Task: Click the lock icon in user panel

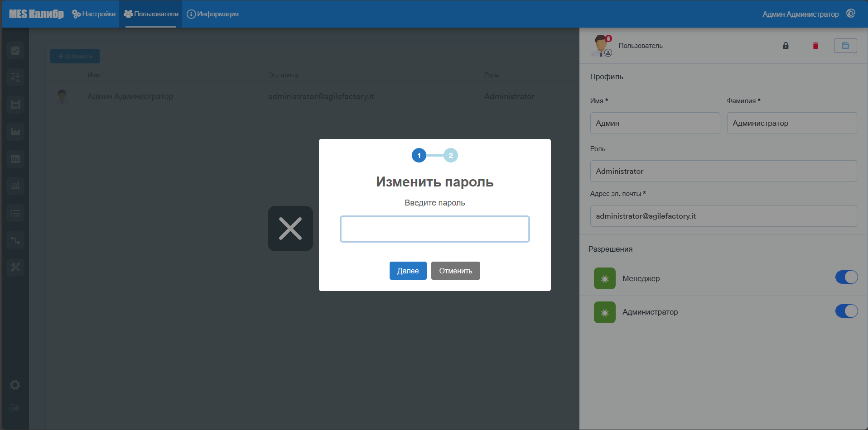Action: (786, 46)
